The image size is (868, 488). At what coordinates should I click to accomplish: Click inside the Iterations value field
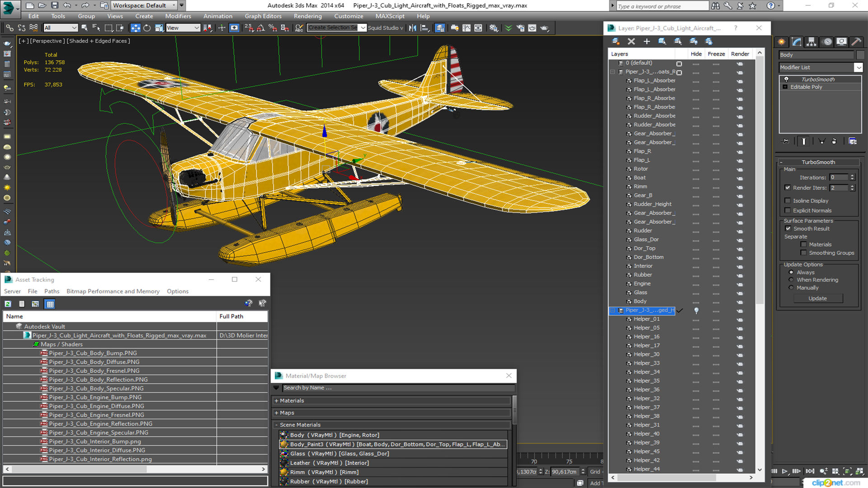pos(839,178)
